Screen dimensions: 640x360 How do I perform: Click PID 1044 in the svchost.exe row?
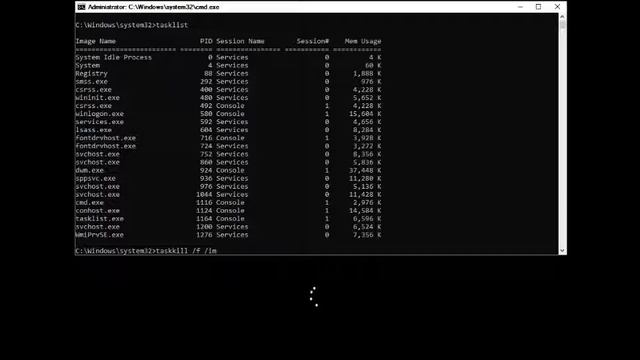coord(204,194)
